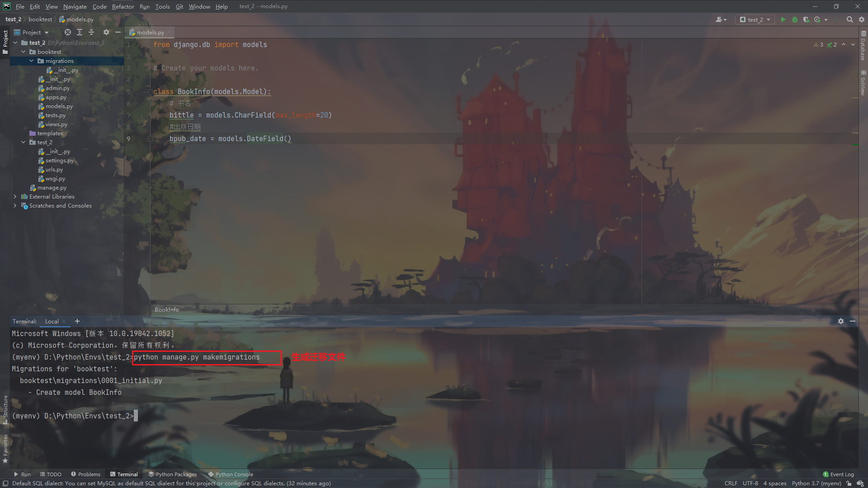Select admin.py in the project tree
868x488 pixels.
point(57,88)
